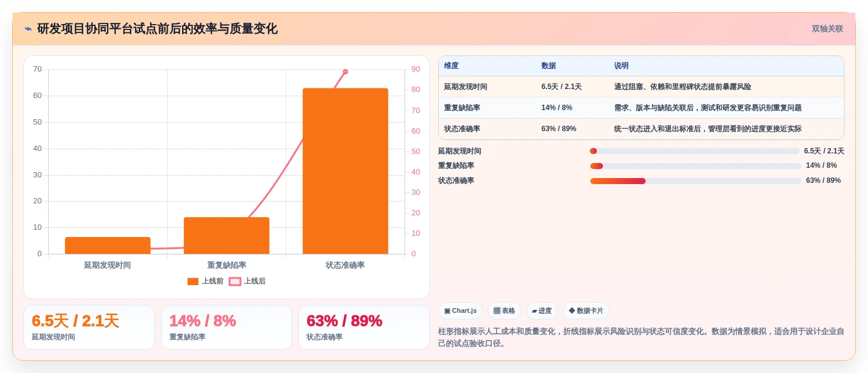Select the 进度 tag chip
The image size is (868, 373).
click(x=542, y=311)
